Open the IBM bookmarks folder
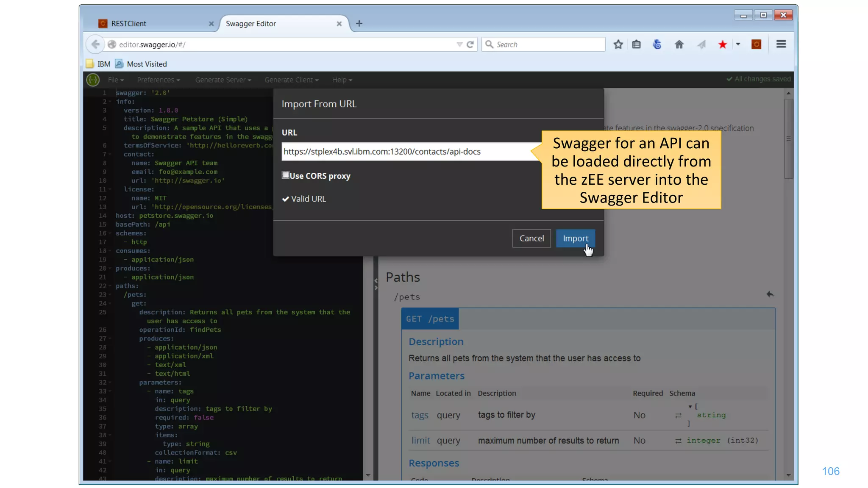 98,64
